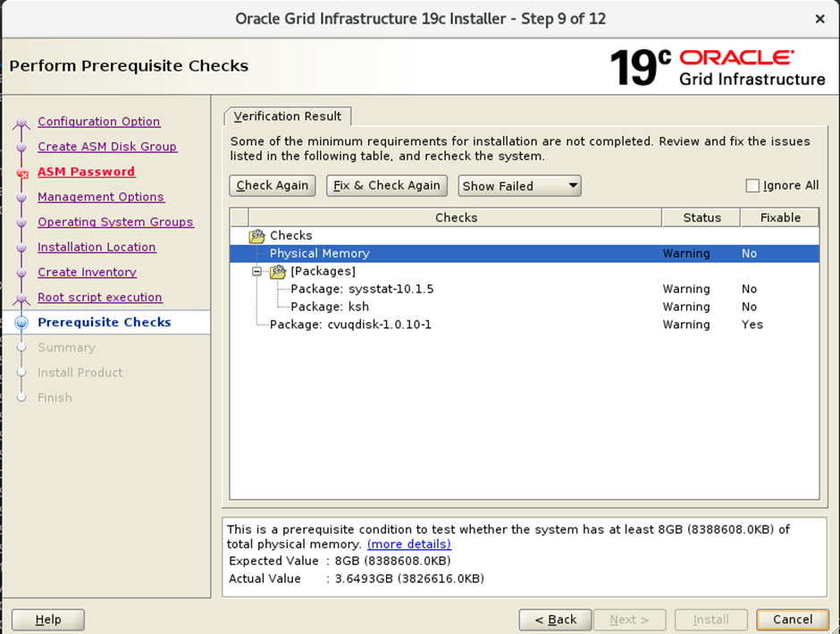Select the Physical Memory row
Screen dimensions: 840x634
coord(525,253)
